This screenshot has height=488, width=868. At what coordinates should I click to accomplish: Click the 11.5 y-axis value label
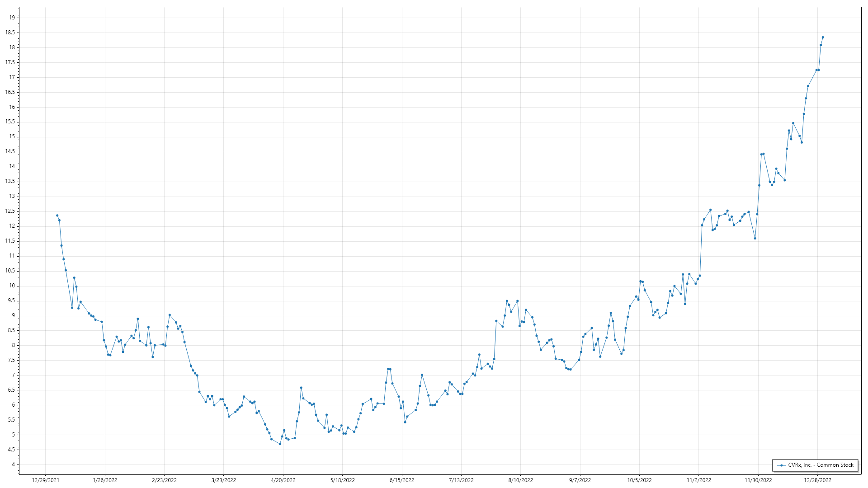[x=10, y=241]
